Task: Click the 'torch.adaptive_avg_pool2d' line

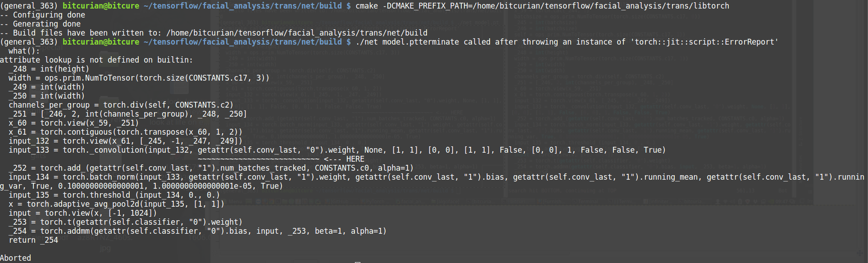Action: tap(116, 204)
